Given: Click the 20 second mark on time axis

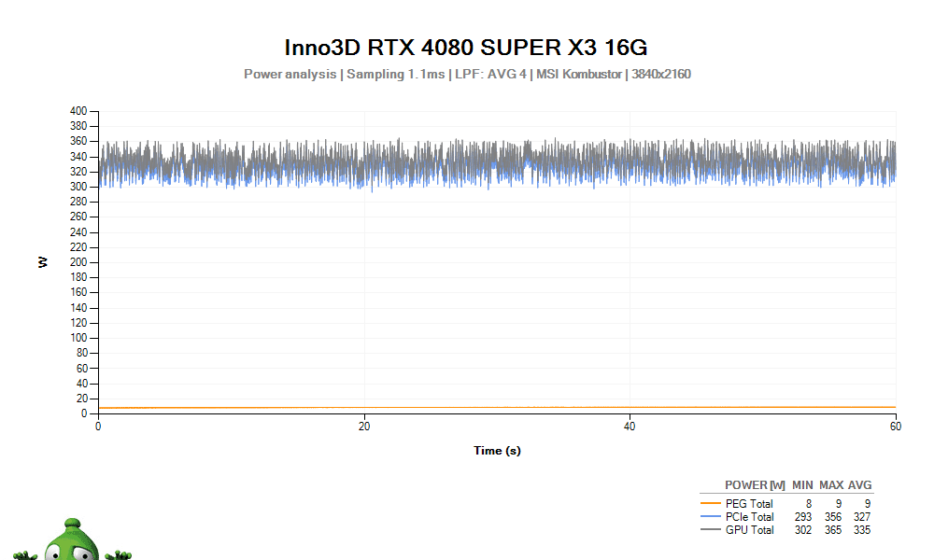Looking at the screenshot, I should click(x=364, y=427).
